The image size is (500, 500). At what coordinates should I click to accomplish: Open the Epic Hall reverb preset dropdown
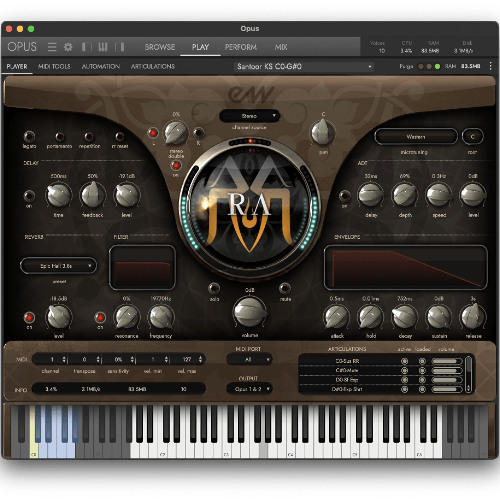59,266
